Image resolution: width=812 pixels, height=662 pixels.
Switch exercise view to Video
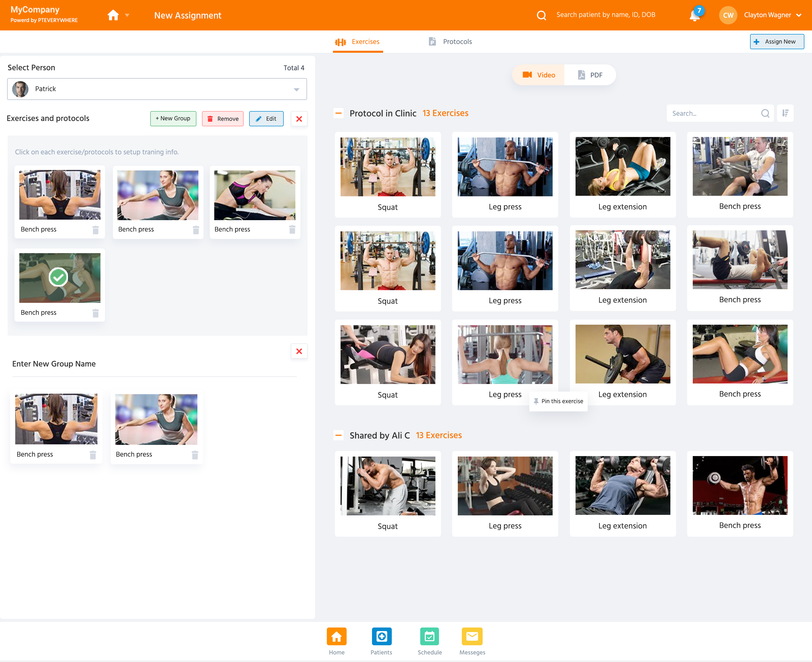tap(538, 75)
